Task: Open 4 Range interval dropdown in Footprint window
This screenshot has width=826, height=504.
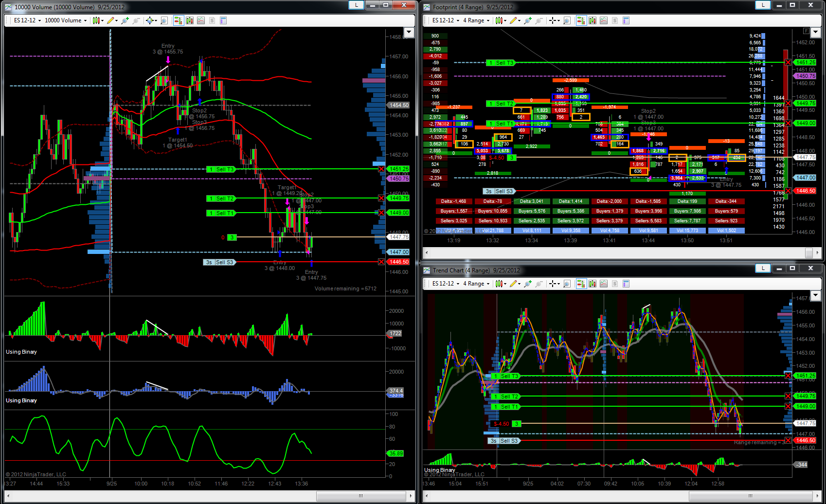Action: coord(476,20)
